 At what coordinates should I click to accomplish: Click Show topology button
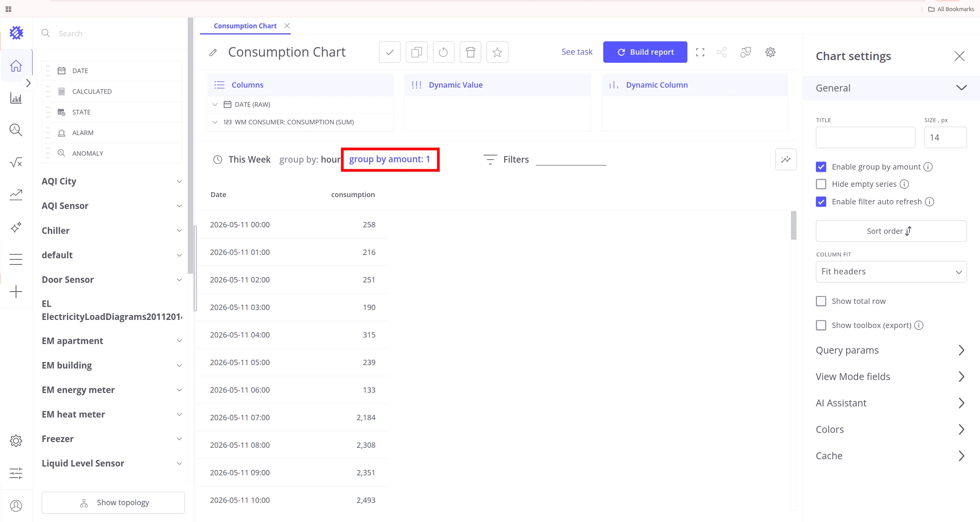[x=113, y=502]
